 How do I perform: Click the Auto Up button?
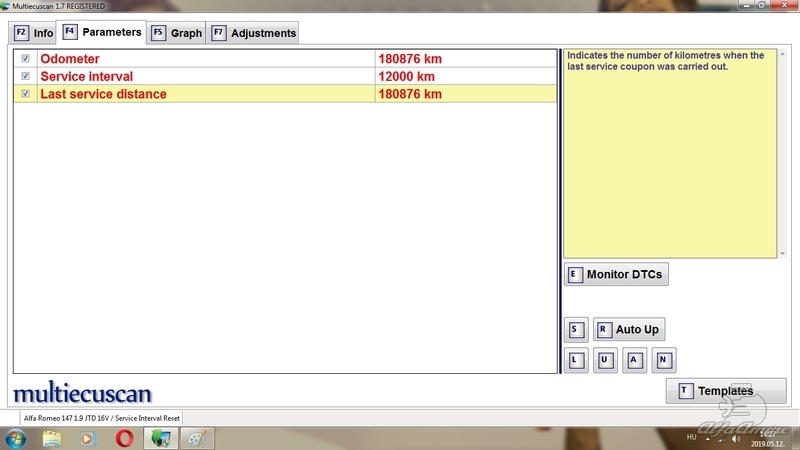(x=629, y=330)
